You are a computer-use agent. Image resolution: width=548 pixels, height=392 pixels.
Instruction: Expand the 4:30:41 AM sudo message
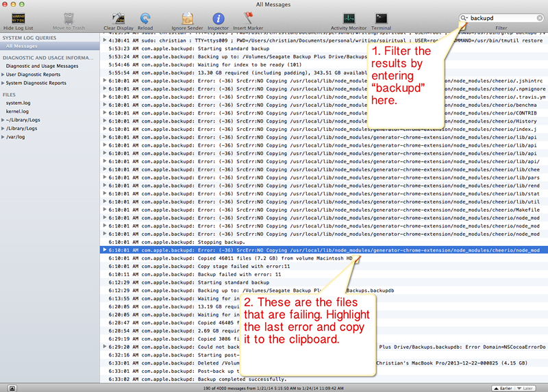pos(104,40)
